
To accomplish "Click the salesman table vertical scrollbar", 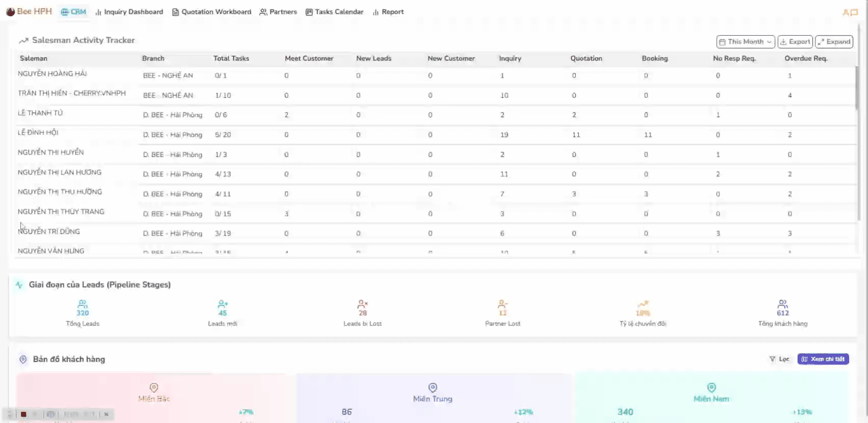I will click(x=857, y=88).
